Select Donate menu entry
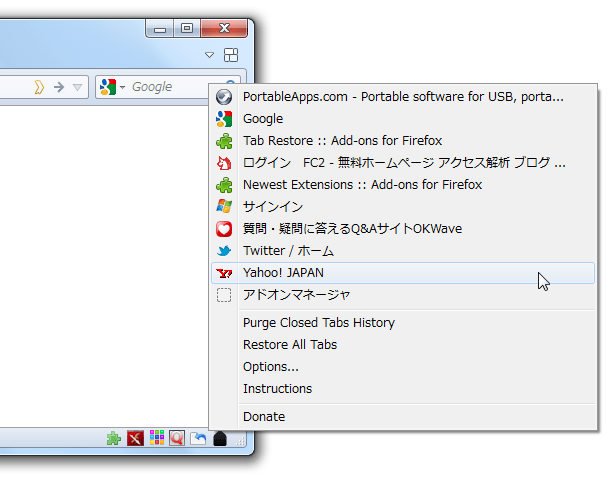Viewport: 610px width, 477px height. pyautogui.click(x=403, y=417)
